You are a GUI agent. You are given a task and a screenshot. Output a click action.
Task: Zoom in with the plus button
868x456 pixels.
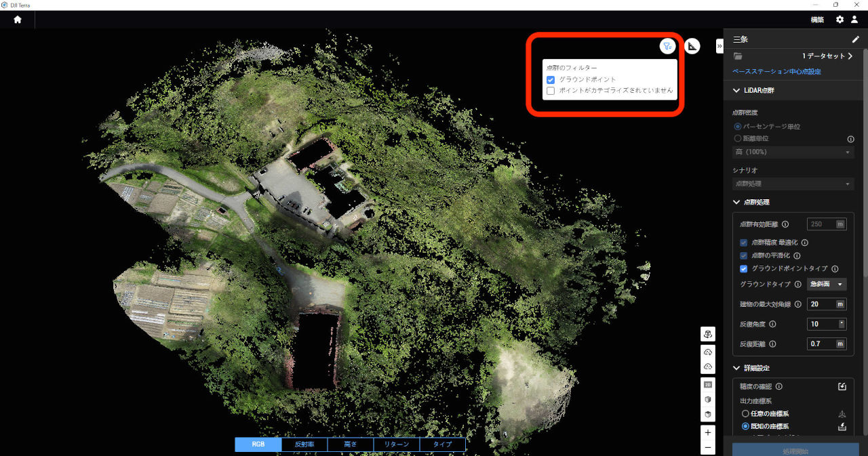point(708,432)
